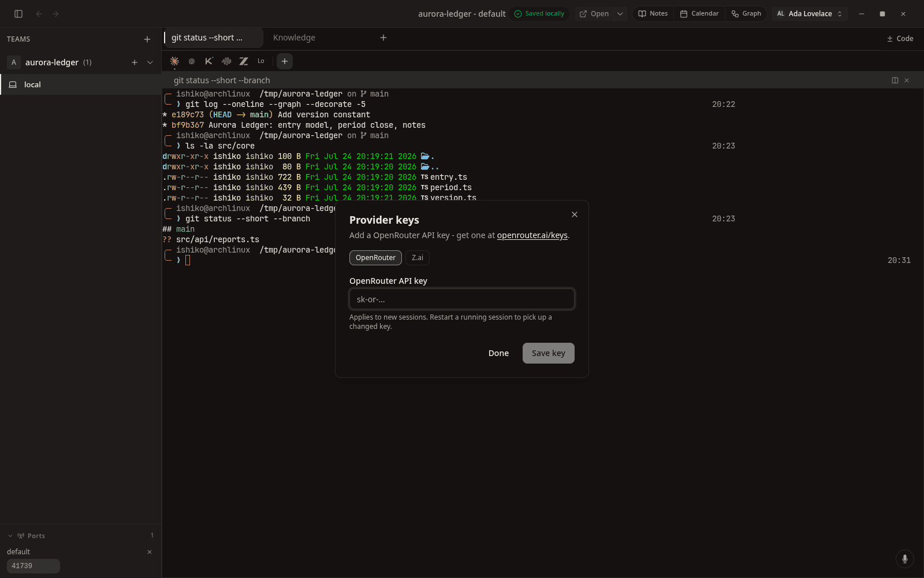Select the Z agent icon
This screenshot has width=924, height=578.
pyautogui.click(x=244, y=61)
